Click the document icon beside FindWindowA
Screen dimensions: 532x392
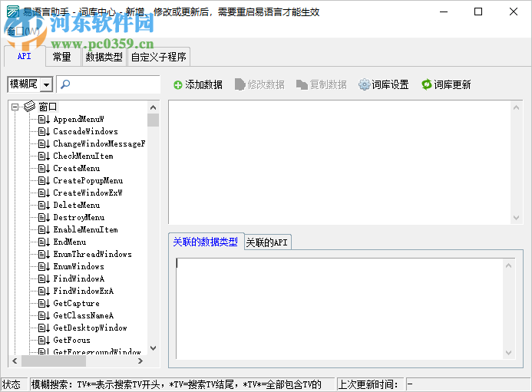[x=44, y=278]
